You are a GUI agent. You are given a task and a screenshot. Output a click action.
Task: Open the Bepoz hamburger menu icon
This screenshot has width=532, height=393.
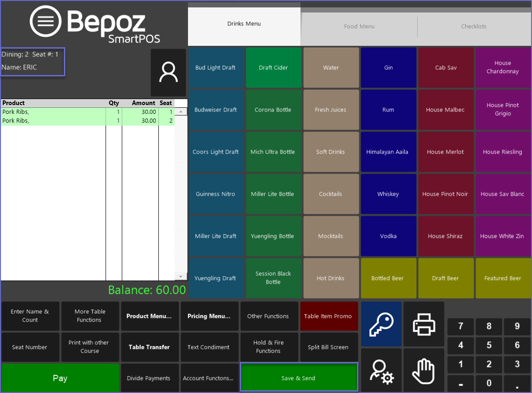pos(45,21)
